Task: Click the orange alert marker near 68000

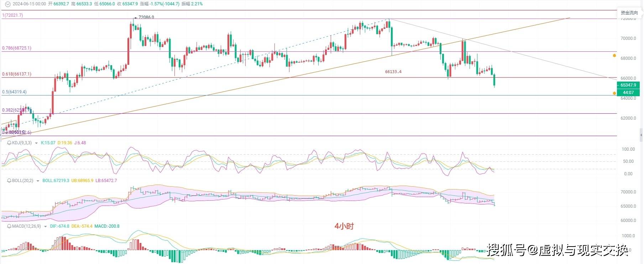Action: click(x=614, y=56)
